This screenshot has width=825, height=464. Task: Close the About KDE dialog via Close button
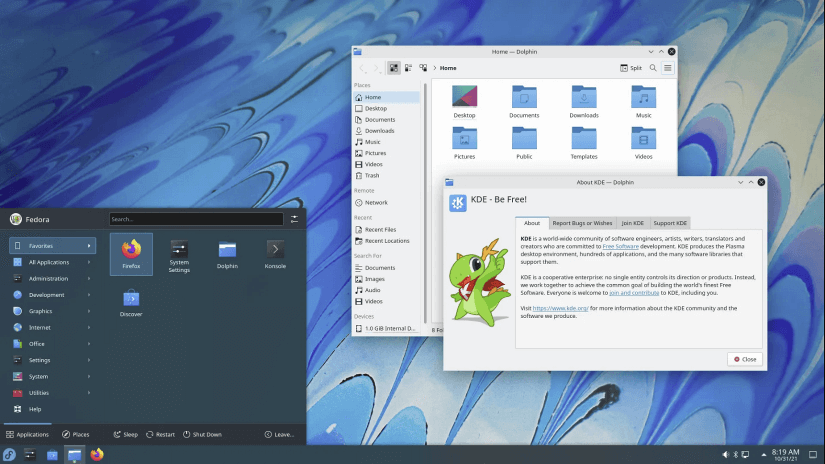(745, 359)
